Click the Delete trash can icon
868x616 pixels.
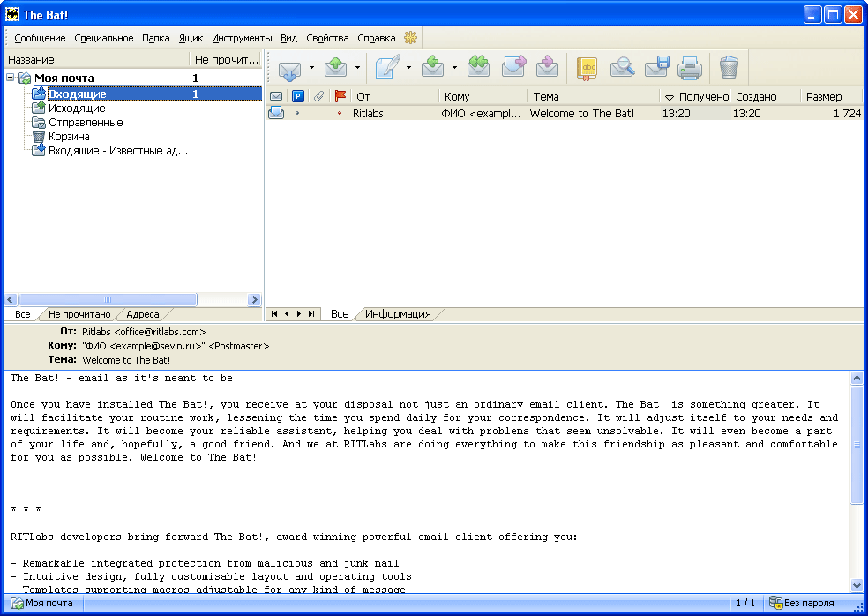tap(729, 68)
